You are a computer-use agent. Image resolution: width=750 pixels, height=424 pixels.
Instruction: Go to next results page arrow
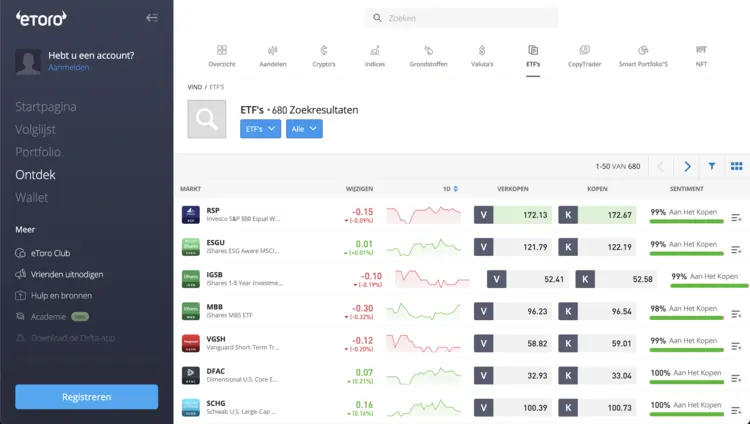(687, 166)
